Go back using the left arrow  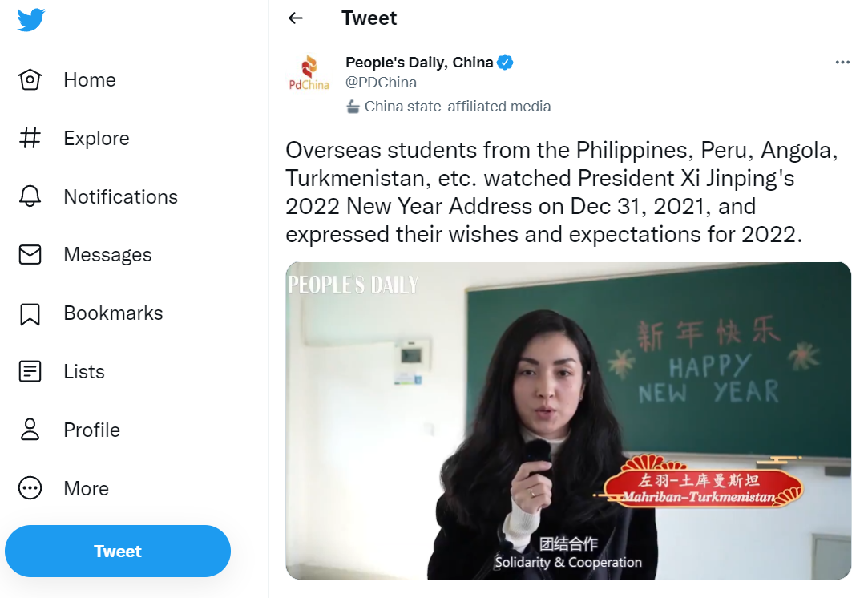tap(297, 18)
